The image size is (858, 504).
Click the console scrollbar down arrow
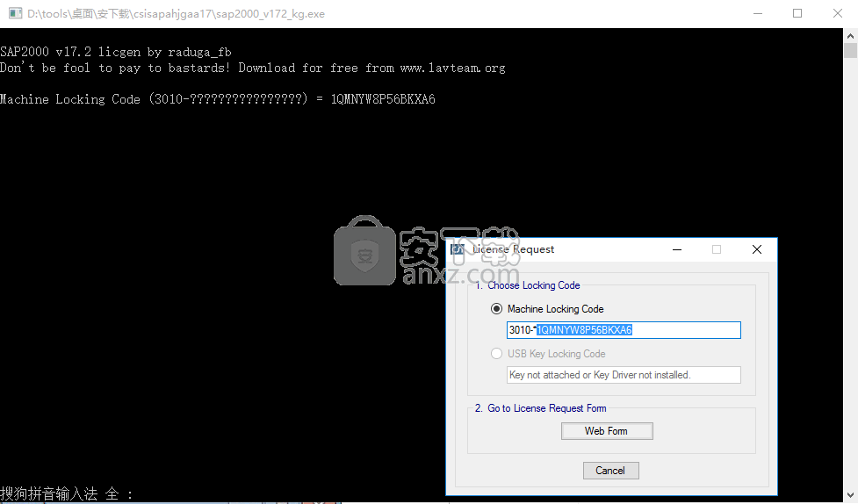[850, 496]
